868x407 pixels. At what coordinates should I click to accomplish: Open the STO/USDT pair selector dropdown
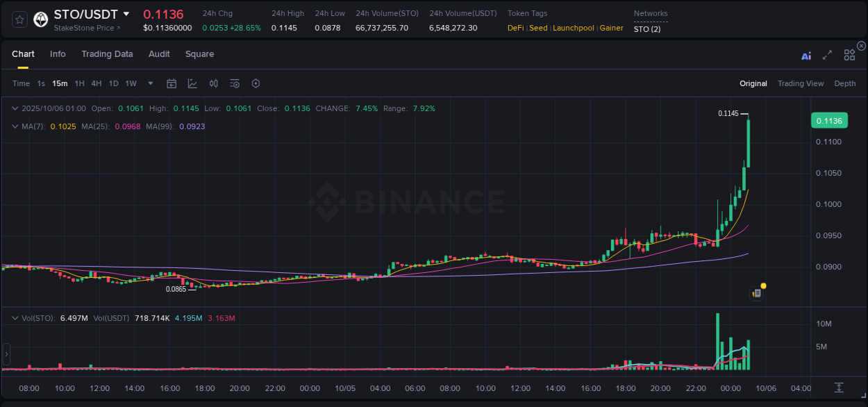tap(126, 13)
